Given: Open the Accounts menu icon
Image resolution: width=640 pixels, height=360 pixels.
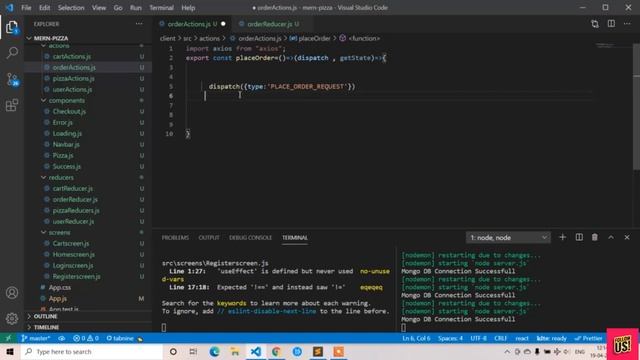Looking at the screenshot, I should tap(12, 293).
